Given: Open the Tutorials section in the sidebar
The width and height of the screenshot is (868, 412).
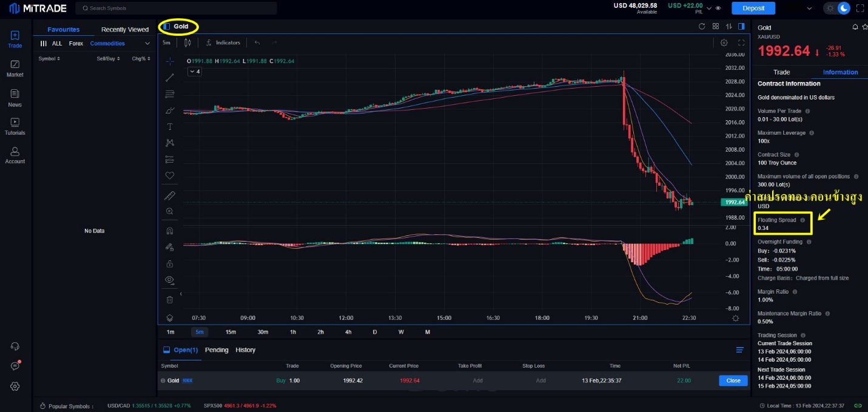Looking at the screenshot, I should pos(15,127).
